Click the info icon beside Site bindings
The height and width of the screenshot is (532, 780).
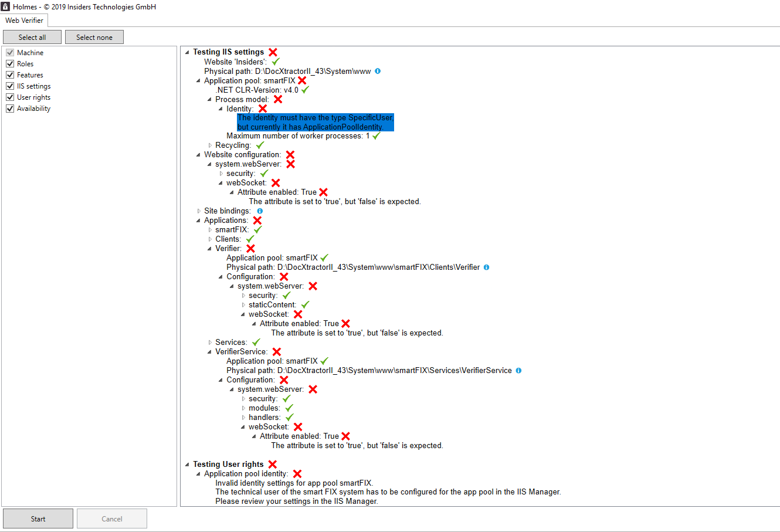[x=260, y=211]
